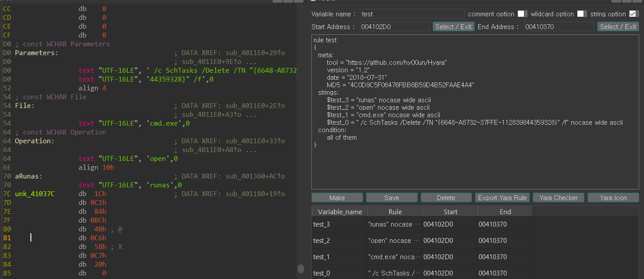Uncheck the string option checkbox
This screenshot has height=279, width=644.
(634, 14)
